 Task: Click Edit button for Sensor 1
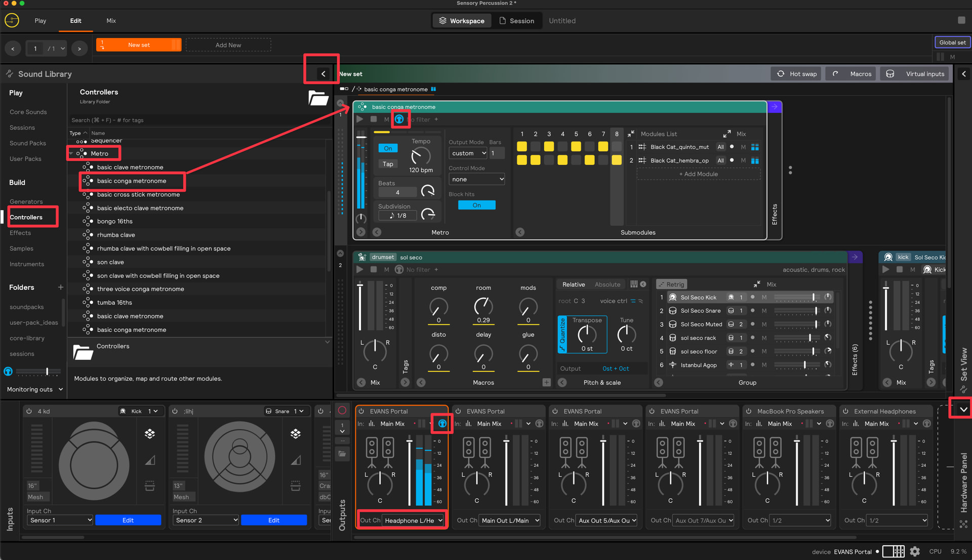click(x=128, y=520)
